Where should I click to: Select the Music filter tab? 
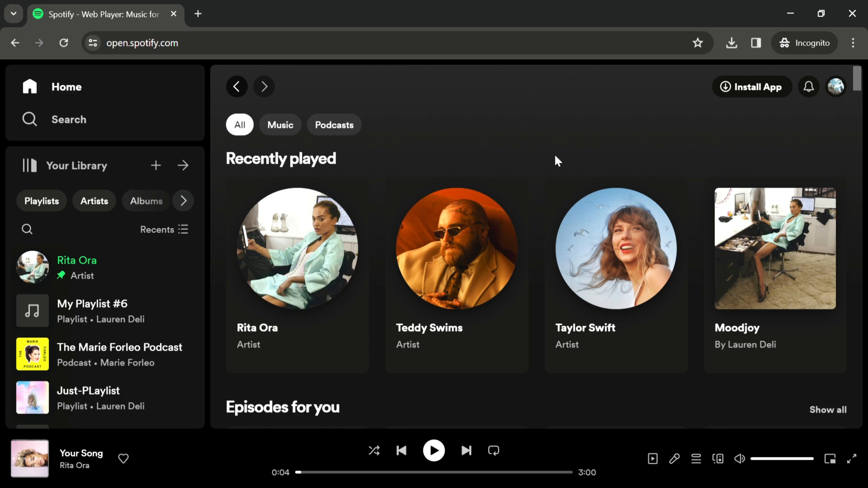click(281, 124)
